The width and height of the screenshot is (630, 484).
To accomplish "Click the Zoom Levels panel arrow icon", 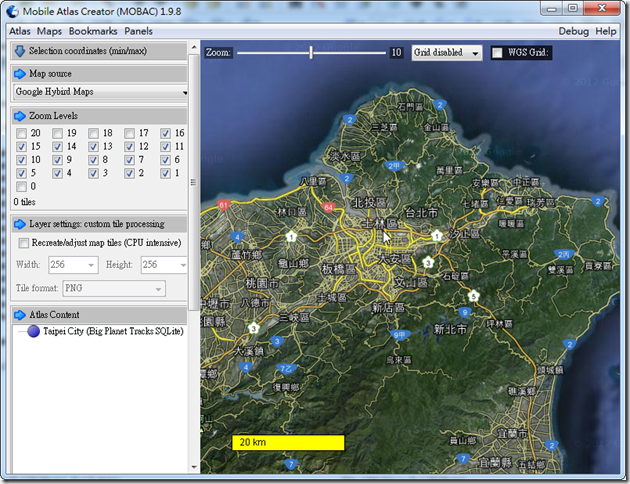I will click(x=20, y=116).
